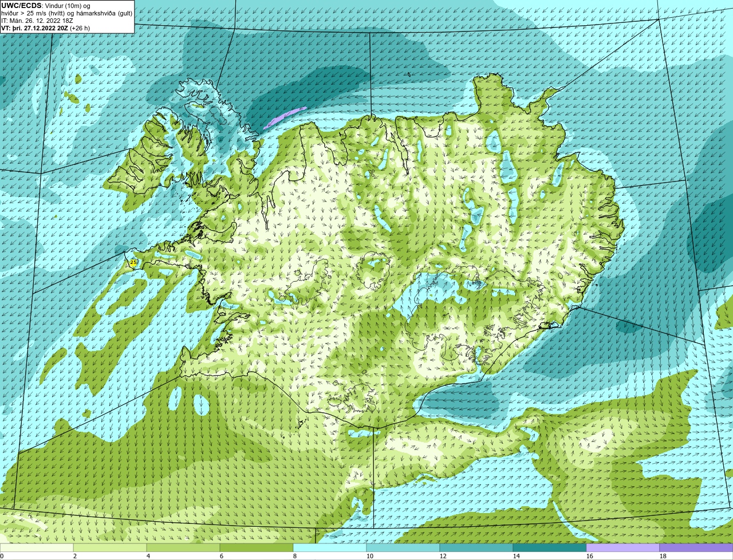Click the legend label 0

coord(2,556)
